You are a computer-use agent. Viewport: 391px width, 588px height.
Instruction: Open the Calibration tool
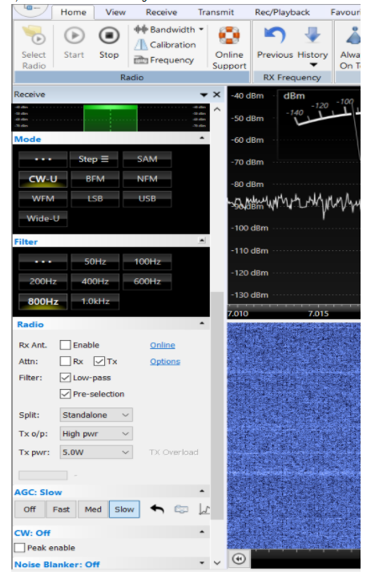(165, 45)
